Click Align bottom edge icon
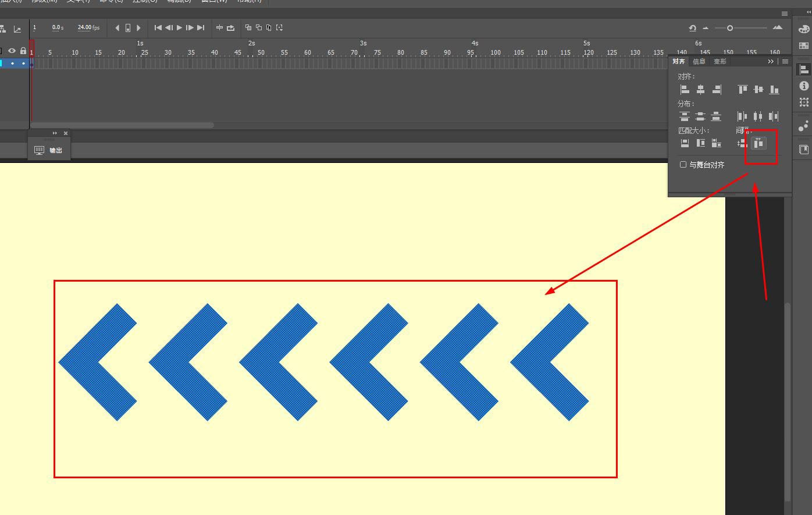This screenshot has width=812, height=515. click(774, 90)
